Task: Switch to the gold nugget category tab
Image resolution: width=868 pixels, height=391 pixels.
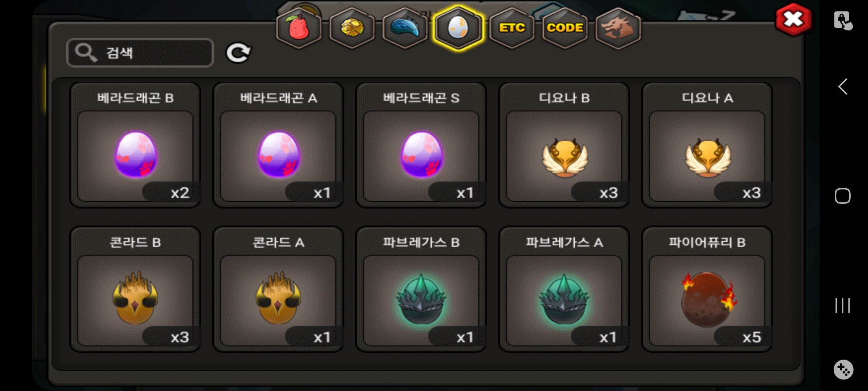Action: (352, 28)
